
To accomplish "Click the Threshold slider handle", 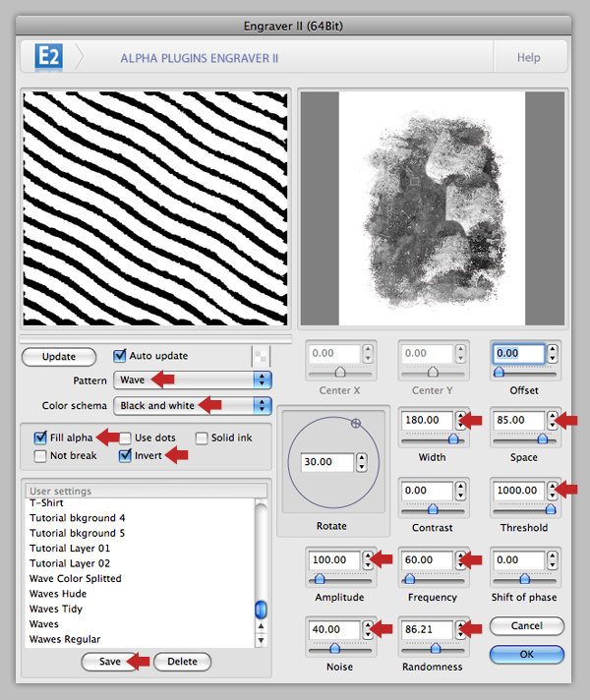I will point(551,509).
